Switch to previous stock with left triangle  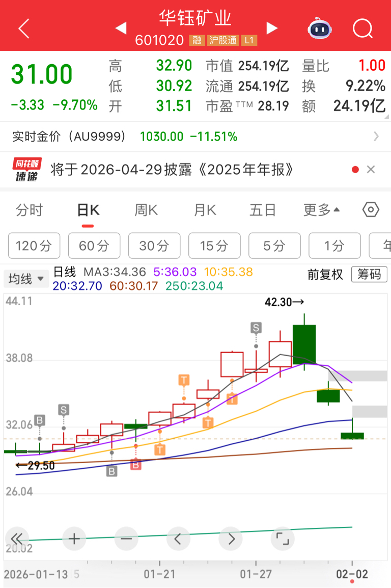point(121,28)
